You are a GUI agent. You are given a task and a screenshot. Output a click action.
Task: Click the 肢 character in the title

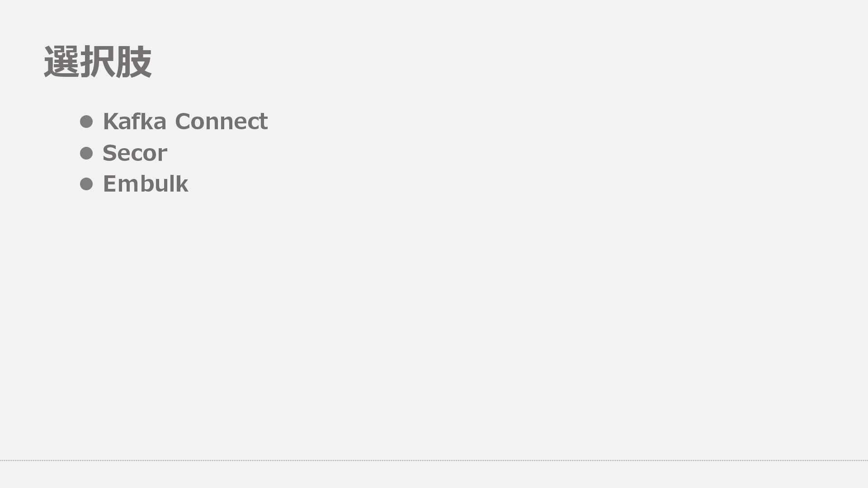pos(133,62)
